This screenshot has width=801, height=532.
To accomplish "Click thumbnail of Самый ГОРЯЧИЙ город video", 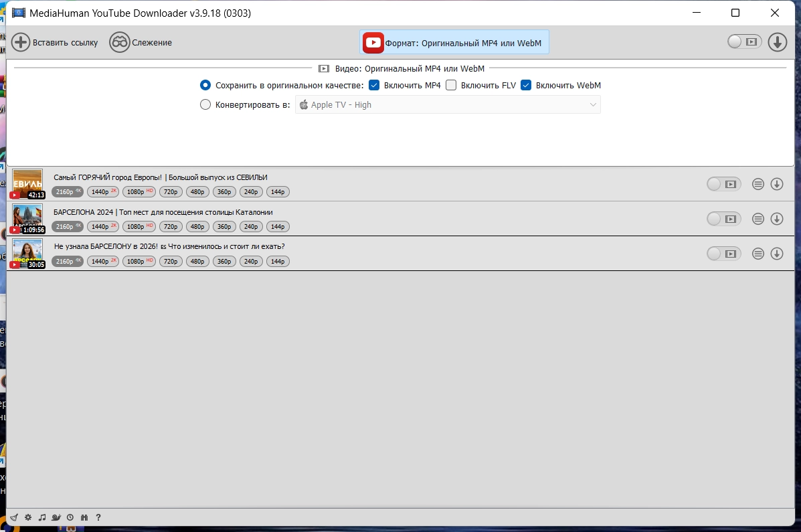I will click(27, 184).
